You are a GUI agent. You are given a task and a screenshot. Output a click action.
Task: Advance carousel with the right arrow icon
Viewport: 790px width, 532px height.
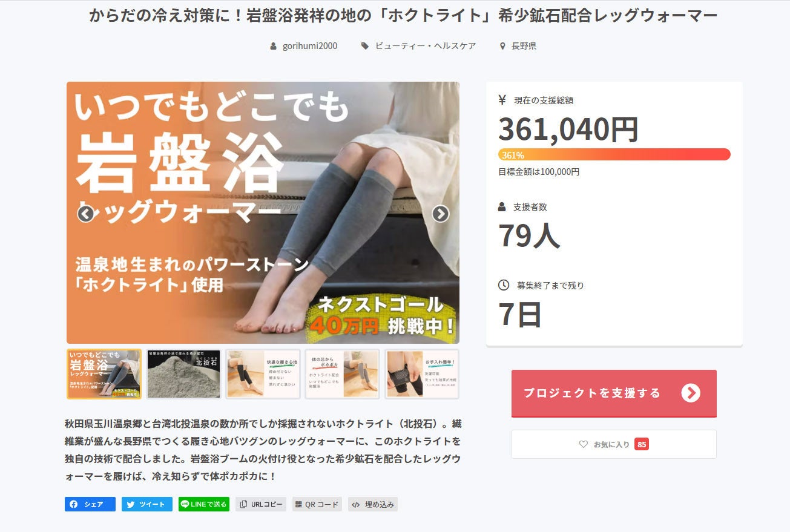440,214
